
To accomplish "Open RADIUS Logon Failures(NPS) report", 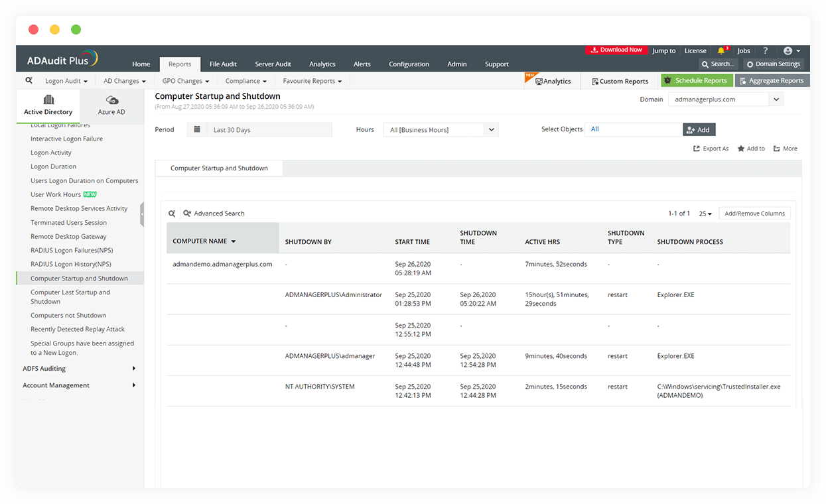I will point(73,250).
